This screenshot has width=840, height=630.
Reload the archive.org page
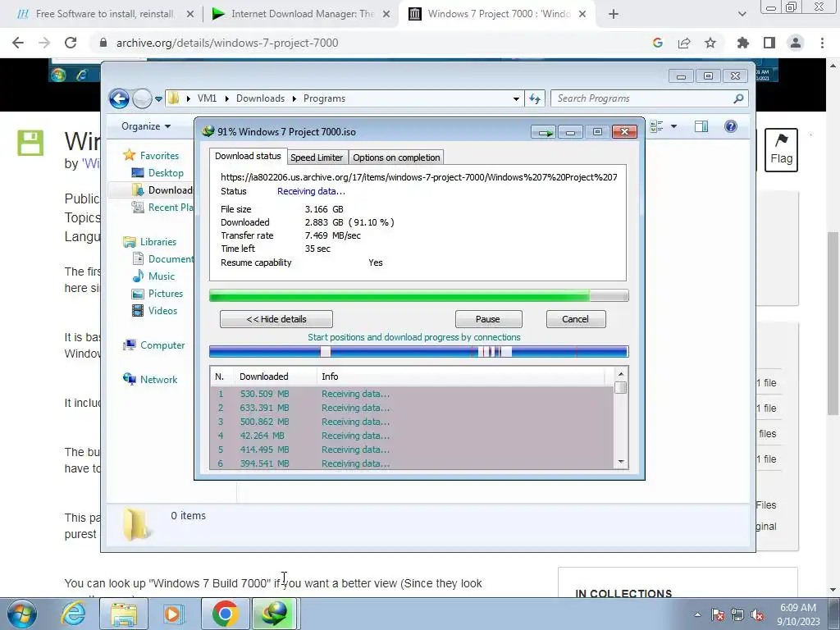71,43
